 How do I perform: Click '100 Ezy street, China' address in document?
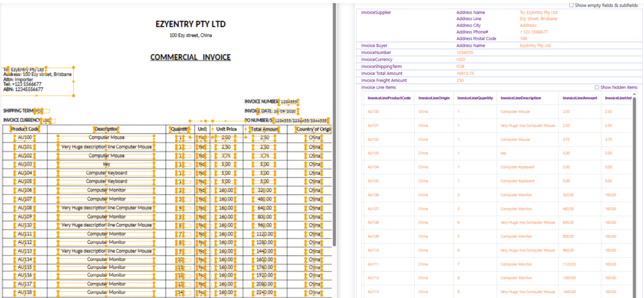pos(191,36)
